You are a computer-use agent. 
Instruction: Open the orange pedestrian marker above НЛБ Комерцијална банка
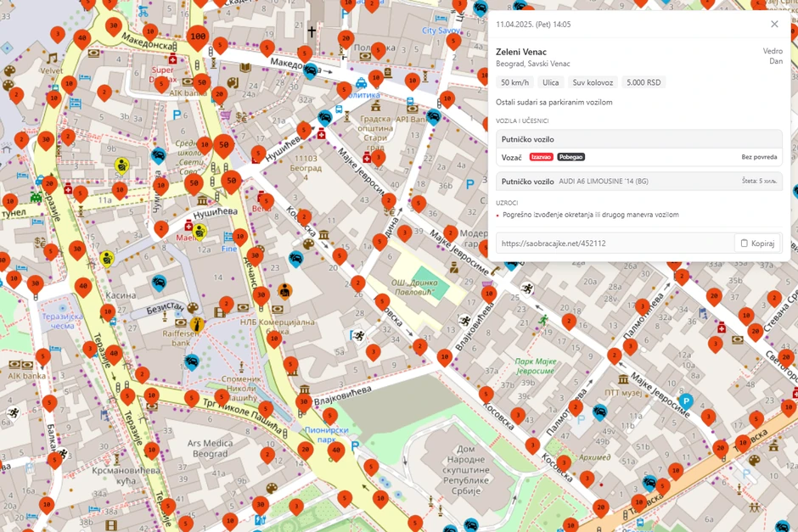(x=284, y=291)
